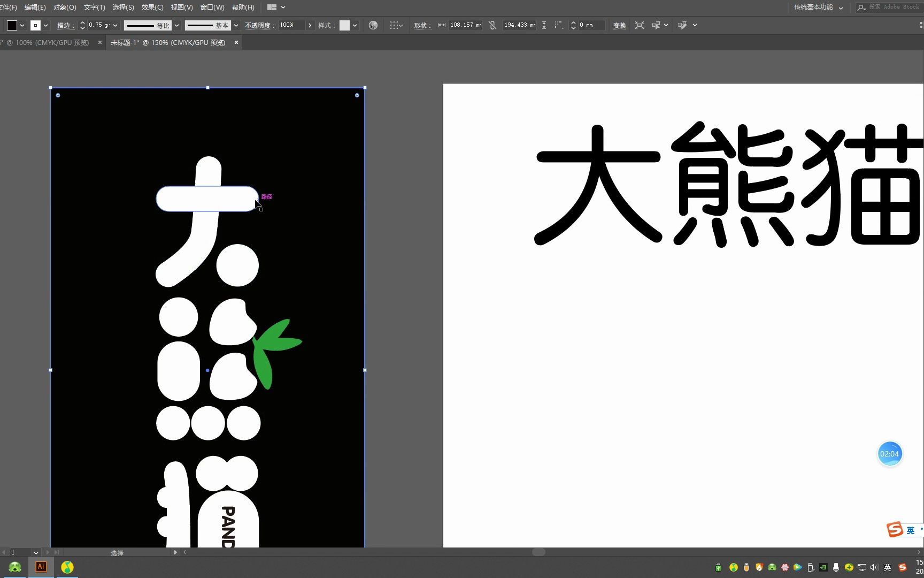This screenshot has height=578, width=924.
Task: Toggle constrain proportions link between width and height
Action: point(492,25)
